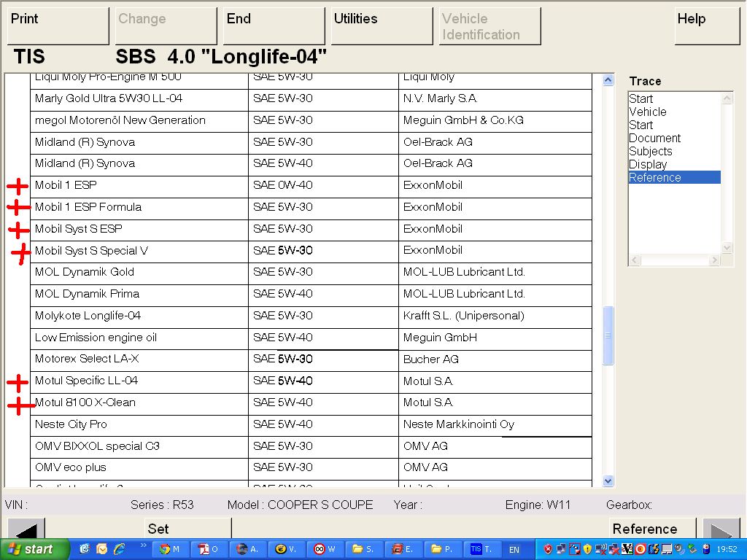
Task: Open the Help button
Action: 707,26
